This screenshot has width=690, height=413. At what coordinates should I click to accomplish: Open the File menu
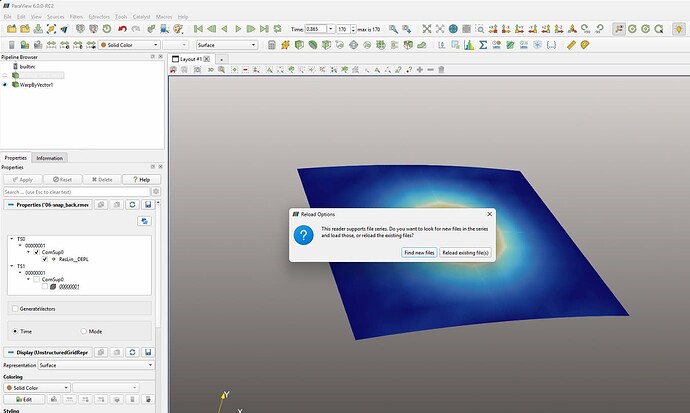pos(7,17)
